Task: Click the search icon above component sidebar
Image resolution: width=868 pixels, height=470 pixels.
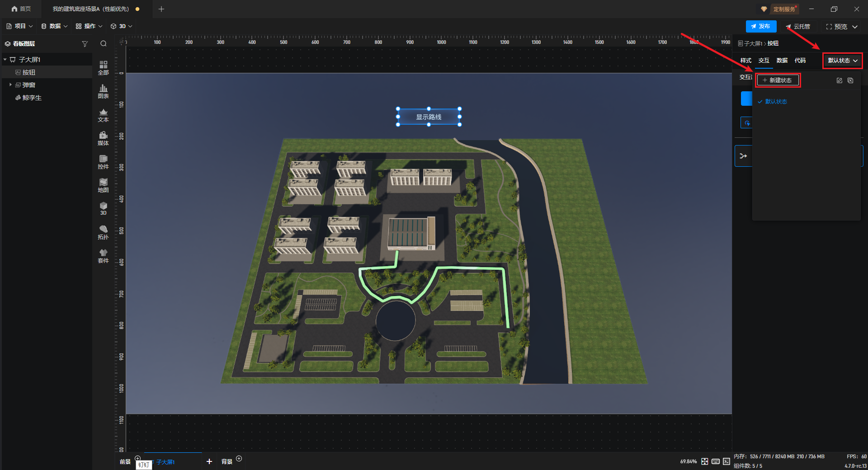Action: (x=104, y=44)
